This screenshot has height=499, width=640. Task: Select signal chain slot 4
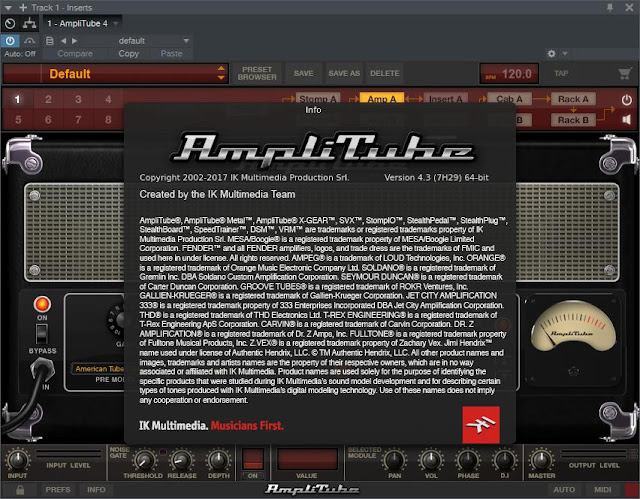pyautogui.click(x=108, y=99)
